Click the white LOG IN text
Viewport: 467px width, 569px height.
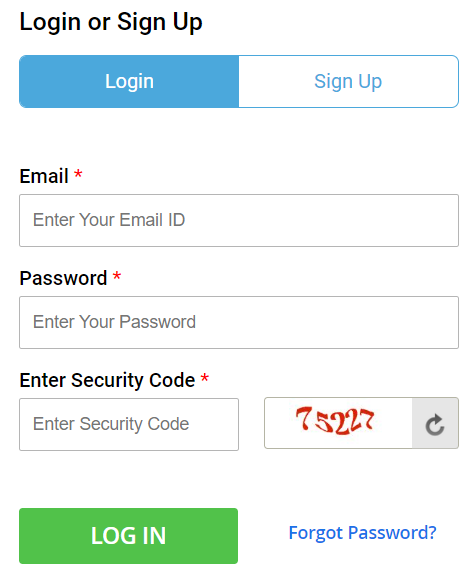(x=128, y=536)
